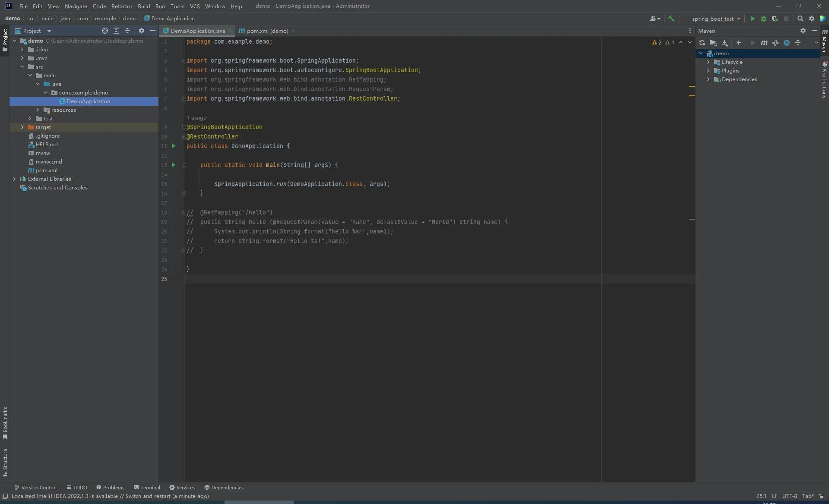Click run gutter arrow beside main method
Viewport: 829px width, 504px height.
pyautogui.click(x=174, y=165)
